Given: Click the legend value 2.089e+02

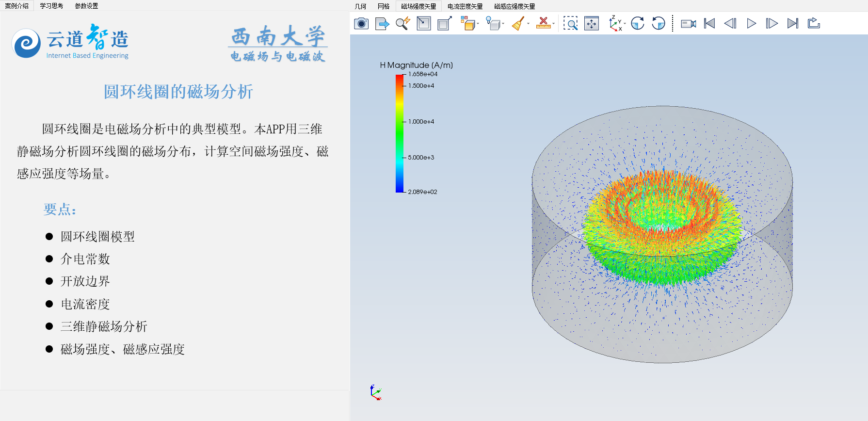Looking at the screenshot, I should tap(422, 192).
